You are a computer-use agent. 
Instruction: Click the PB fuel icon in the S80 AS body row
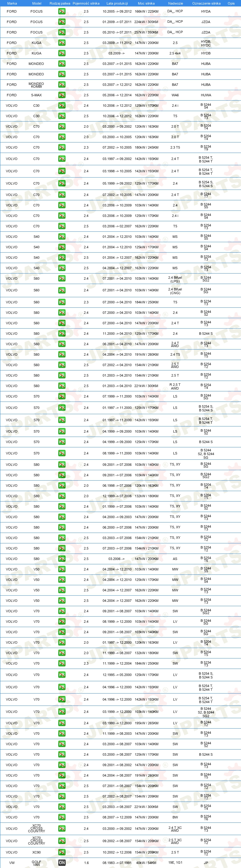[x=62, y=559]
